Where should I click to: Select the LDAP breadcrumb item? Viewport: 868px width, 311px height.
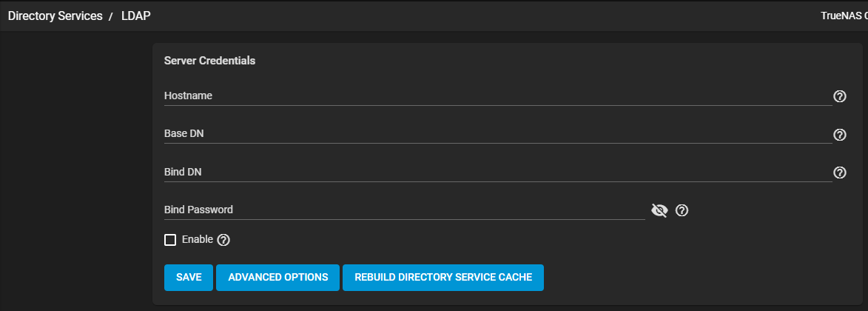[137, 16]
